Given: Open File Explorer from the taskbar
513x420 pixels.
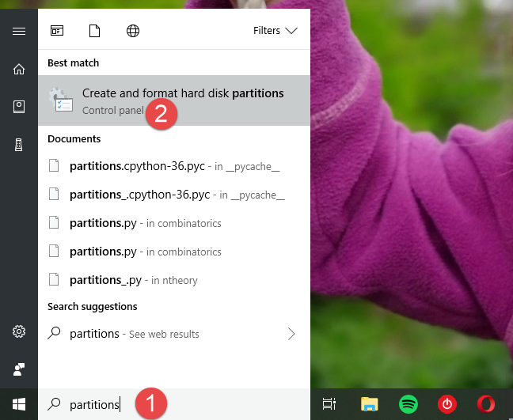Looking at the screenshot, I should [x=370, y=404].
